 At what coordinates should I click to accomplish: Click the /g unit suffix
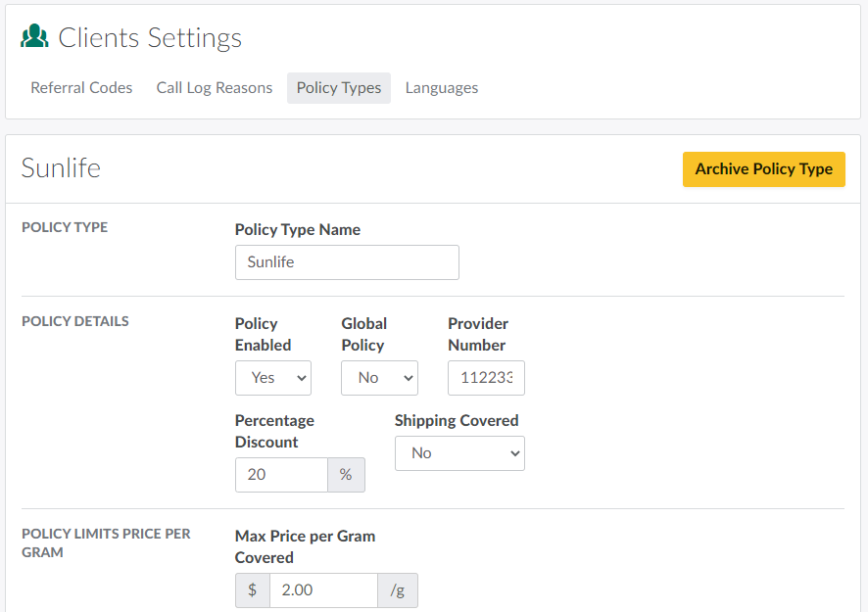398,590
